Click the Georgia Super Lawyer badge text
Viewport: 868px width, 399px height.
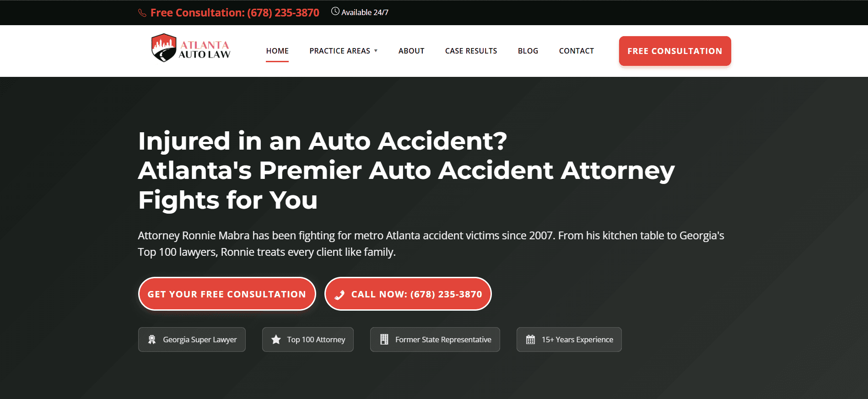click(200, 340)
